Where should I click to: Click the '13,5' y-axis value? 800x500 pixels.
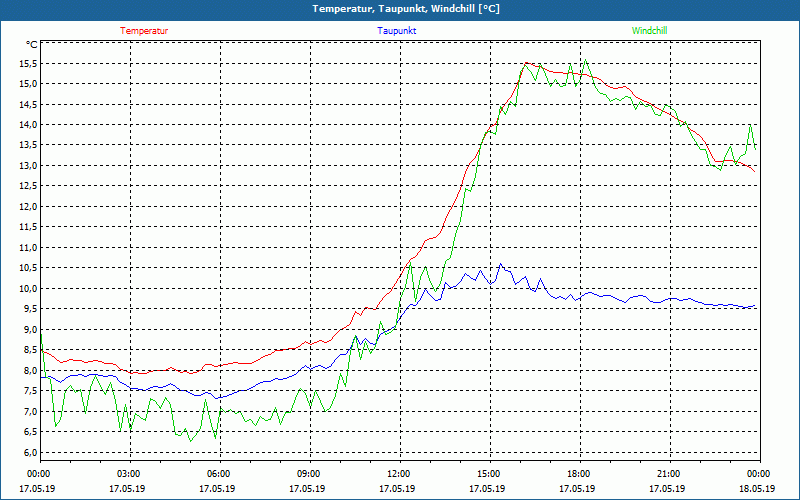pyautogui.click(x=29, y=145)
